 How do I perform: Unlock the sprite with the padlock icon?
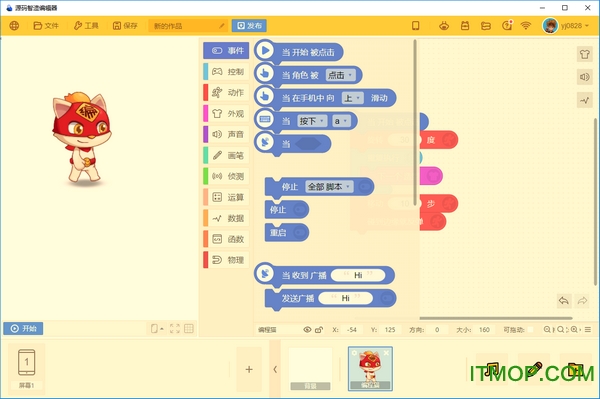coord(319,329)
